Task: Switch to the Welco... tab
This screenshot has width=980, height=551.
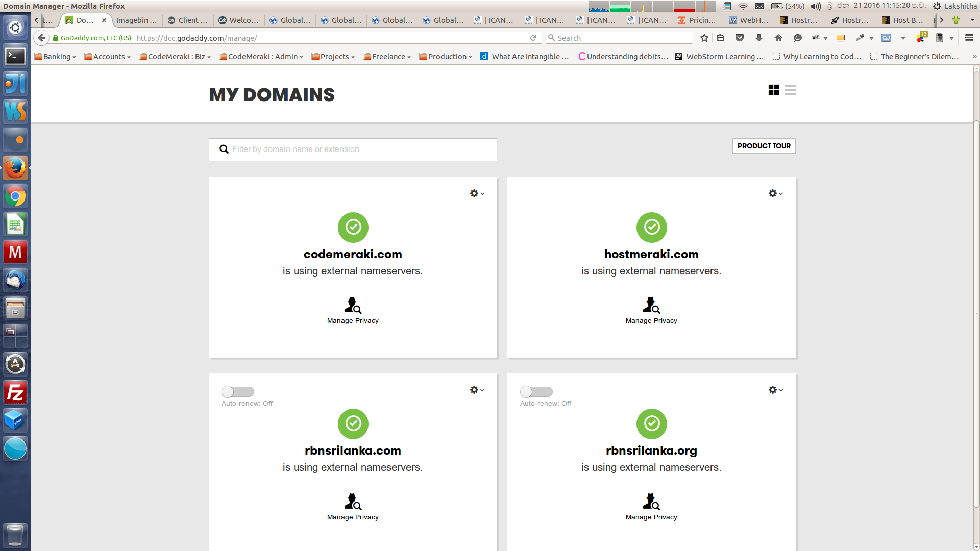Action: tap(239, 20)
